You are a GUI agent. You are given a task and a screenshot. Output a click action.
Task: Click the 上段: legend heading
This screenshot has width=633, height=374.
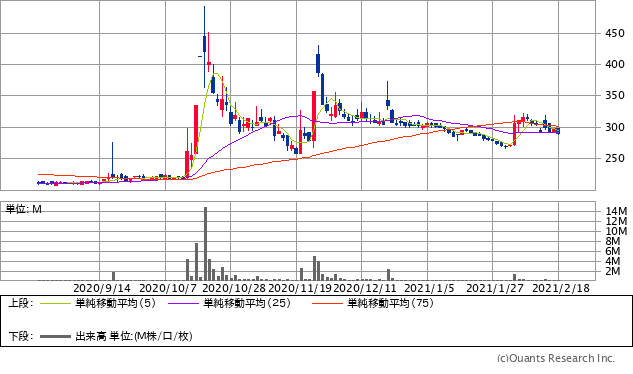21,303
